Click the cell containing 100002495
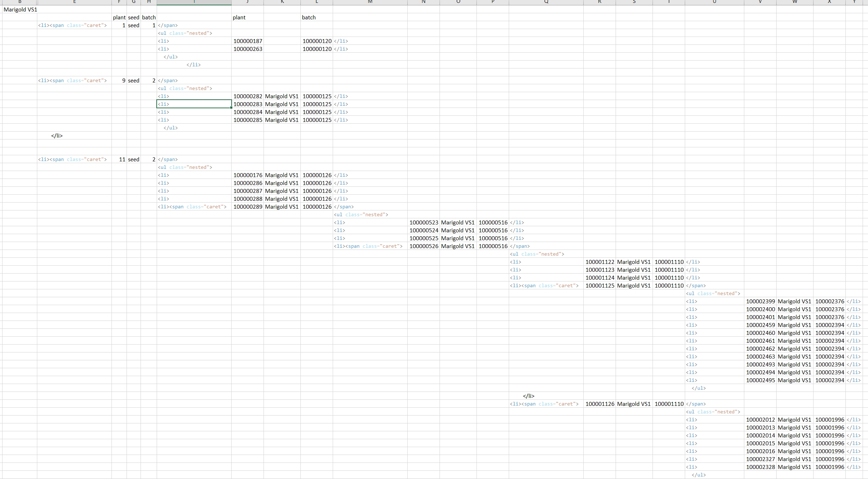 (760, 380)
